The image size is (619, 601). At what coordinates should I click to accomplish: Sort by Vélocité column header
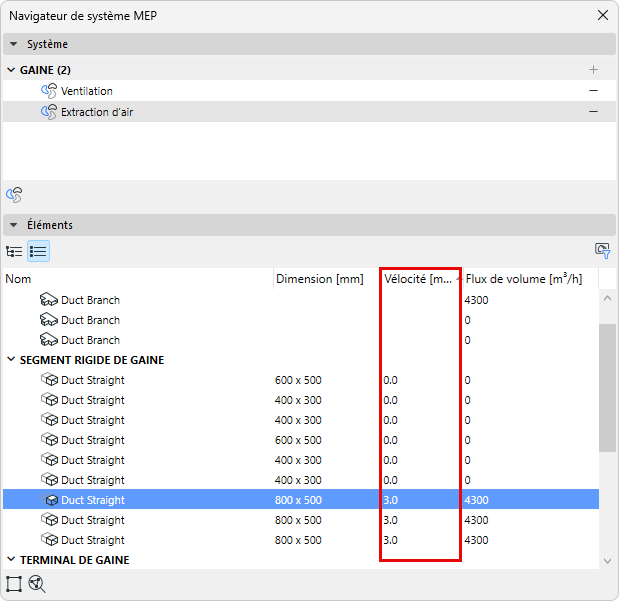click(421, 279)
